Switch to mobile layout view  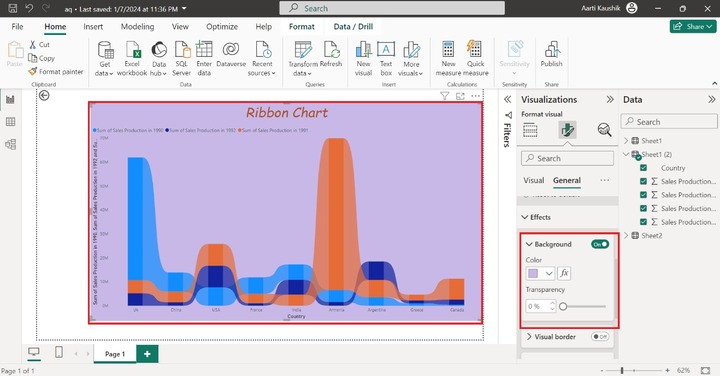click(59, 352)
